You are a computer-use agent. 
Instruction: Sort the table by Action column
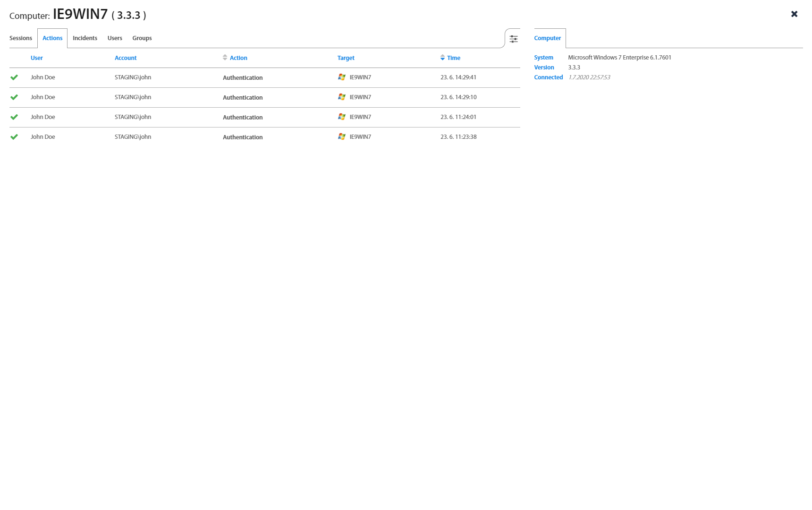point(238,58)
